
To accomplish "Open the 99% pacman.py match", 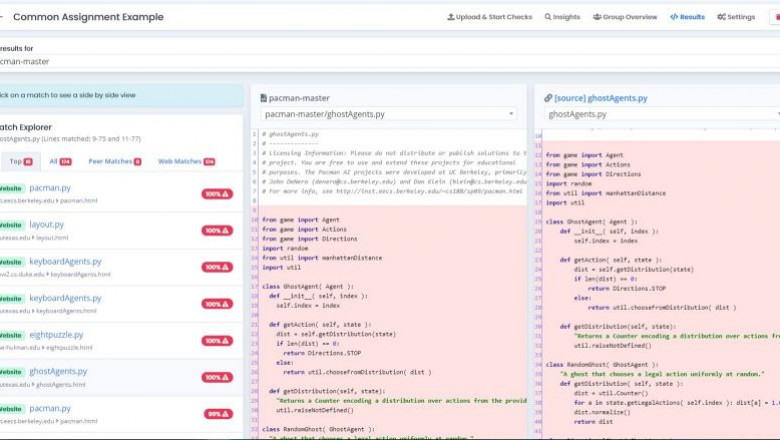I will click(50, 408).
